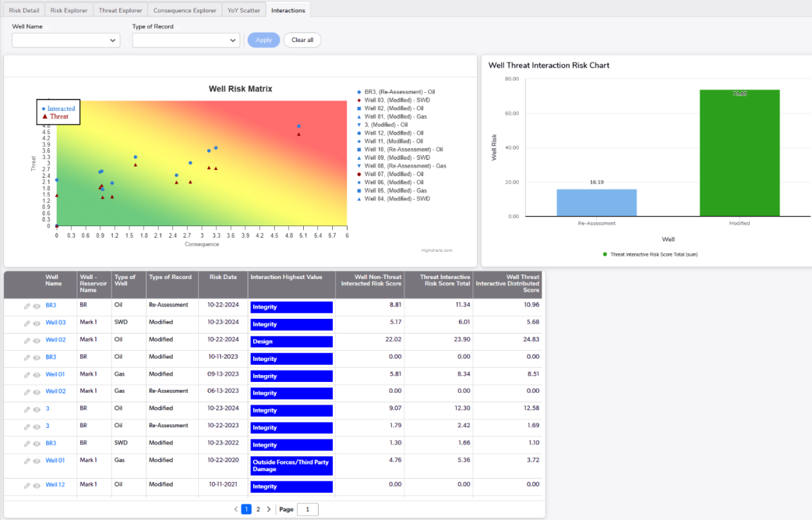812x520 pixels.
Task: Click the Clear all button
Action: coord(302,40)
